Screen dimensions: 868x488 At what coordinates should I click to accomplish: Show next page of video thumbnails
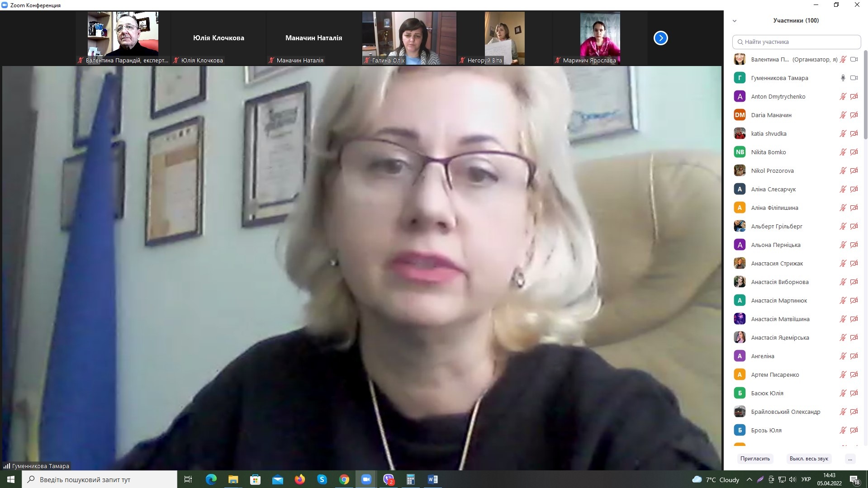pos(660,38)
